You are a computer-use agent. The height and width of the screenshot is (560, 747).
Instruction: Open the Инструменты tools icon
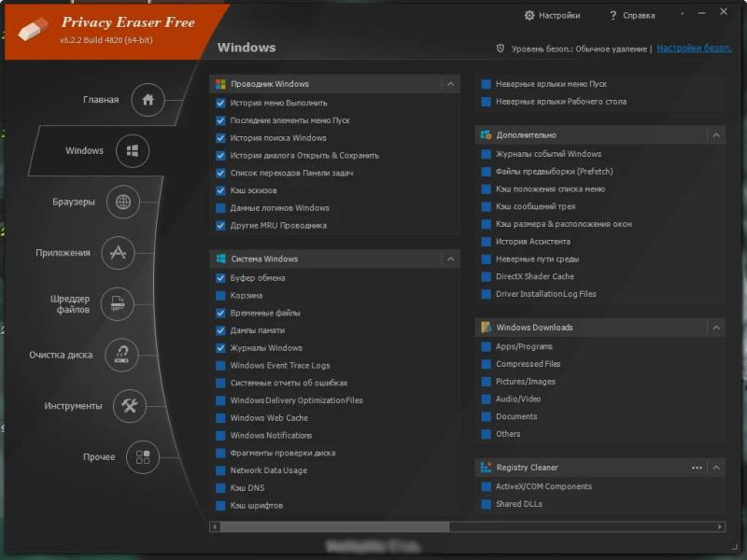click(x=130, y=406)
